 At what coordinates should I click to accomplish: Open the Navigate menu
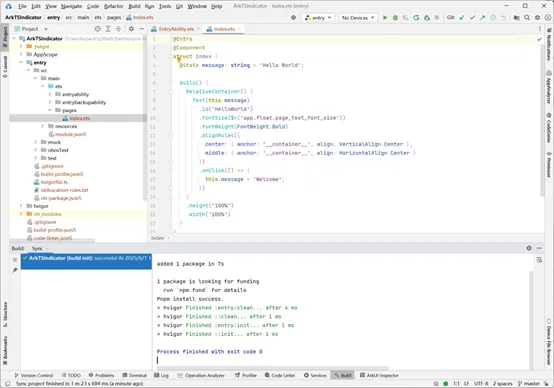71,6
